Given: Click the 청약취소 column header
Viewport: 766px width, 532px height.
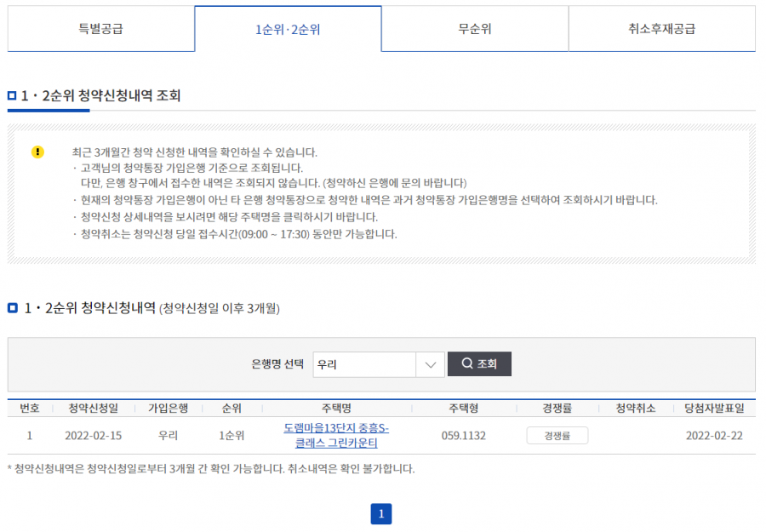Looking at the screenshot, I should click(636, 409).
